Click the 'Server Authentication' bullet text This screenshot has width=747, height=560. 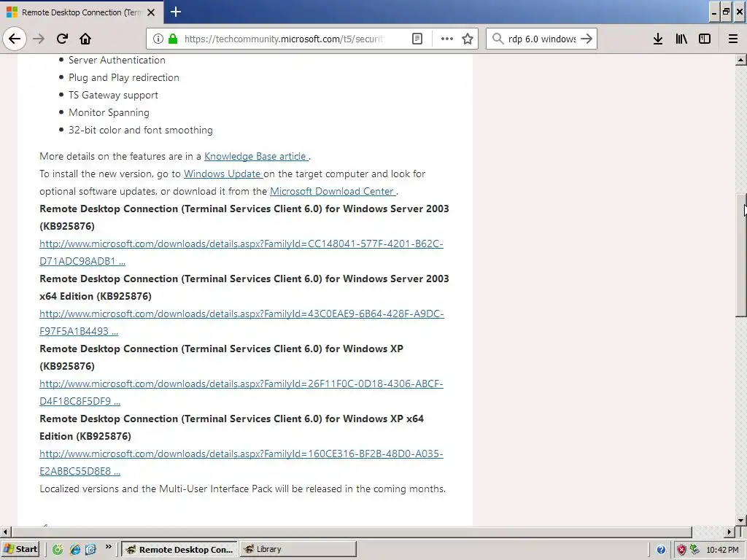117,60
